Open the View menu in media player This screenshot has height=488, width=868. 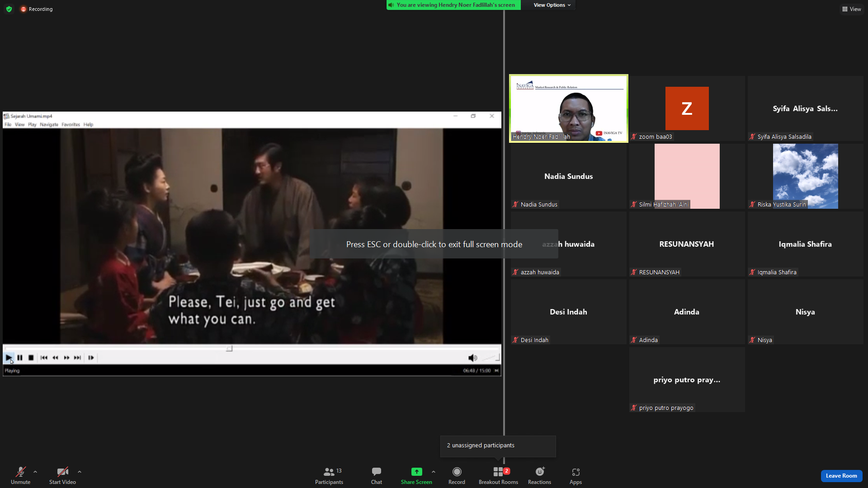(19, 125)
